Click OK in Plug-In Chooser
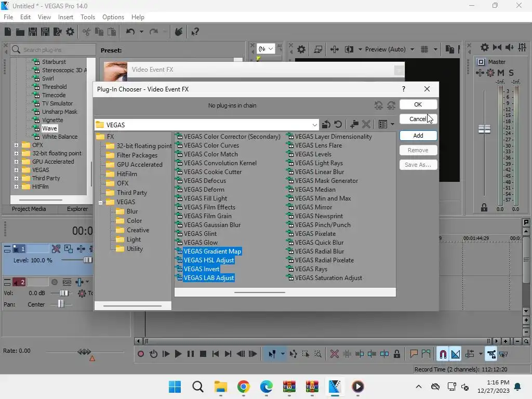The width and height of the screenshot is (532, 399). tap(418, 104)
